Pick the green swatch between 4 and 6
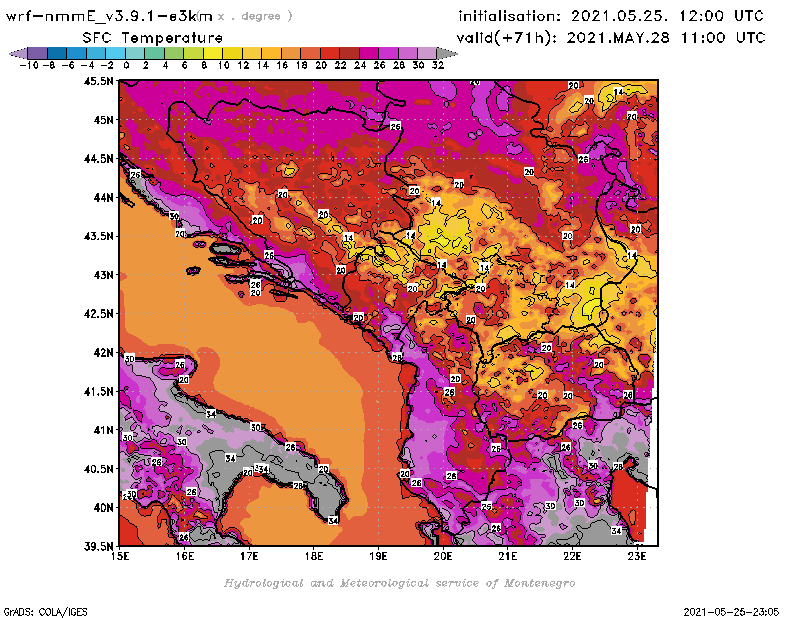The width and height of the screenshot is (800, 618). tap(174, 52)
